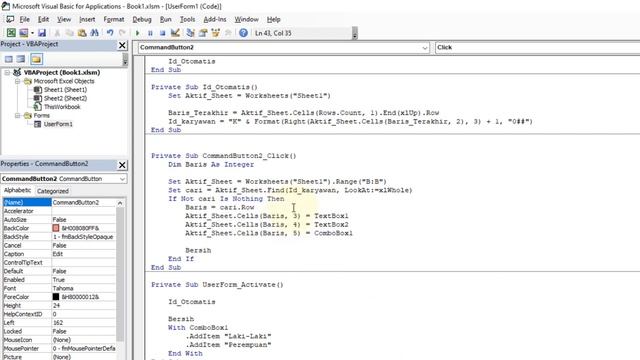Open the Insert object dropdown arrow
The height and width of the screenshot is (360, 640).
(32, 33)
